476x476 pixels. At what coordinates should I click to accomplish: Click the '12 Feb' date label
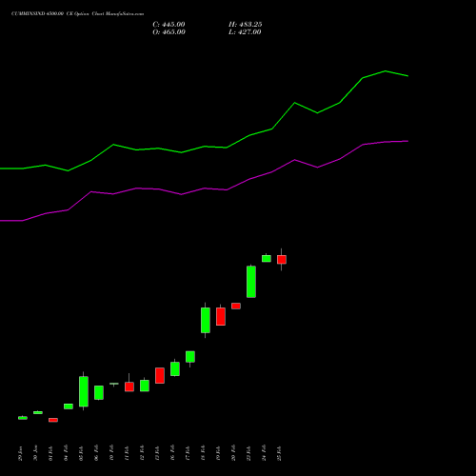(142, 453)
